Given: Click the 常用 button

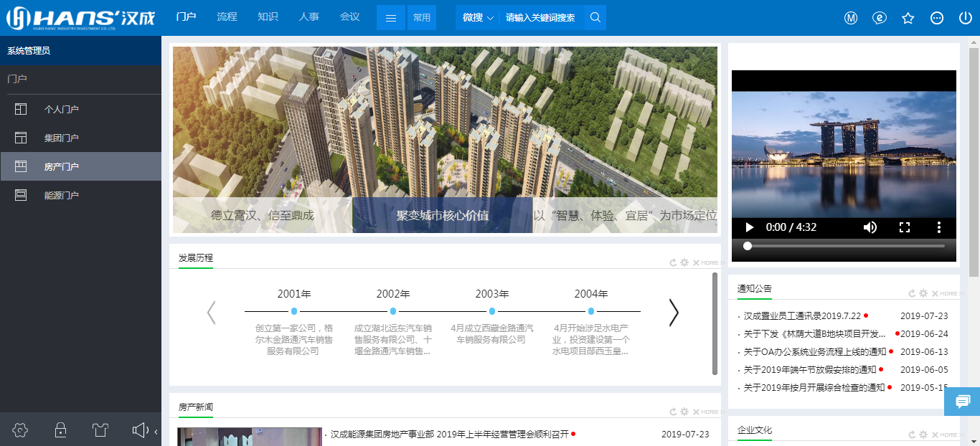Looking at the screenshot, I should click(x=421, y=18).
